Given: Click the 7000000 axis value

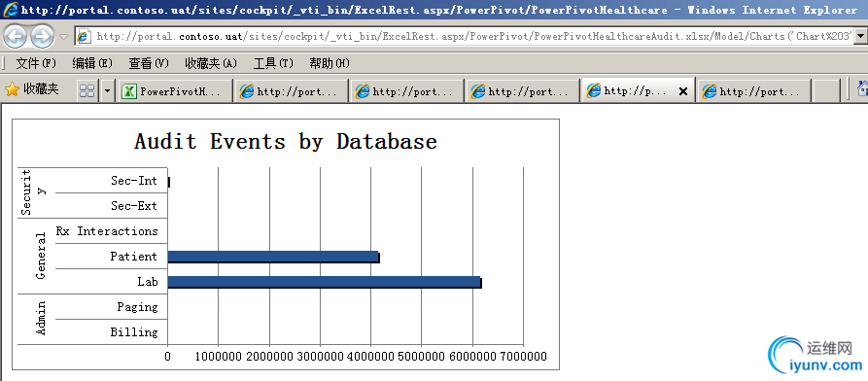Looking at the screenshot, I should 523,357.
